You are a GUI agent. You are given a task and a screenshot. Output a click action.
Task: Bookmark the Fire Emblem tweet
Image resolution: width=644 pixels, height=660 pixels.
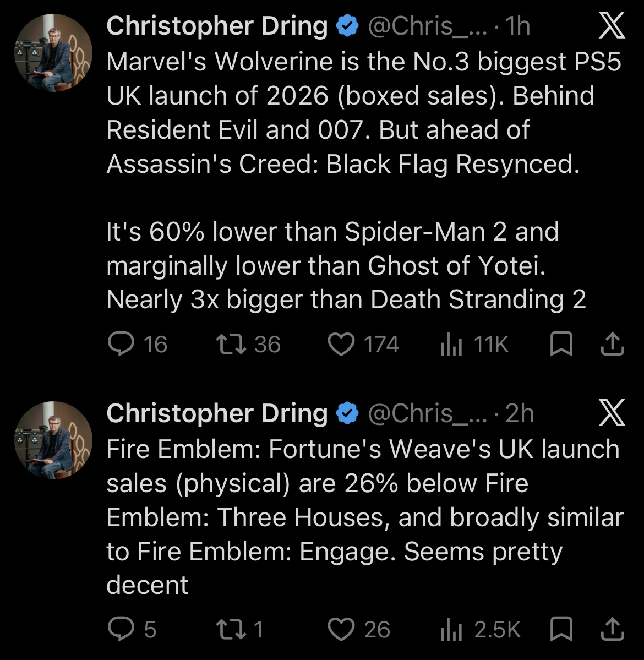(x=561, y=629)
